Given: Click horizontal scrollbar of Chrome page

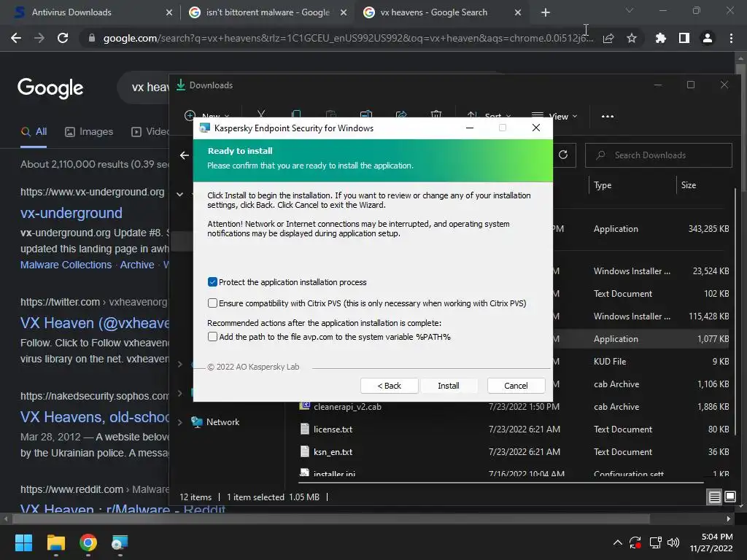Looking at the screenshot, I should tap(330, 518).
